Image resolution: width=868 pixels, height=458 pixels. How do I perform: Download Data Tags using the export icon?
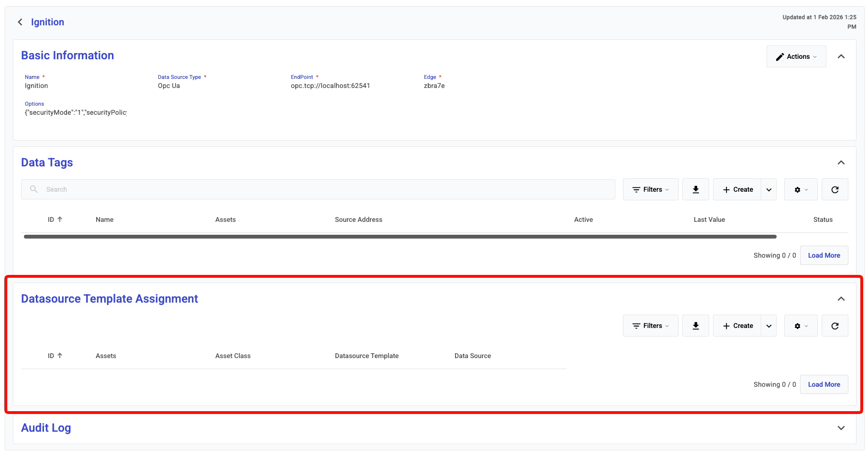[695, 190]
